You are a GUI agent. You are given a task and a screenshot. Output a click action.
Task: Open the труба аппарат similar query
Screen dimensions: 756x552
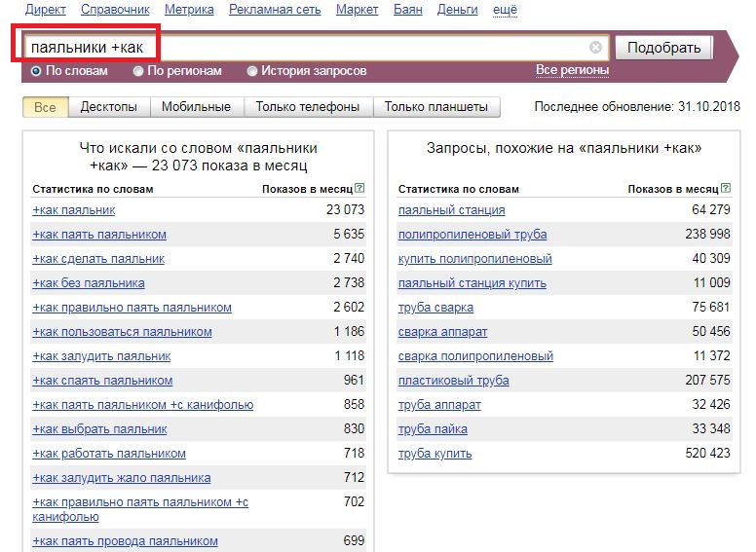(x=439, y=405)
